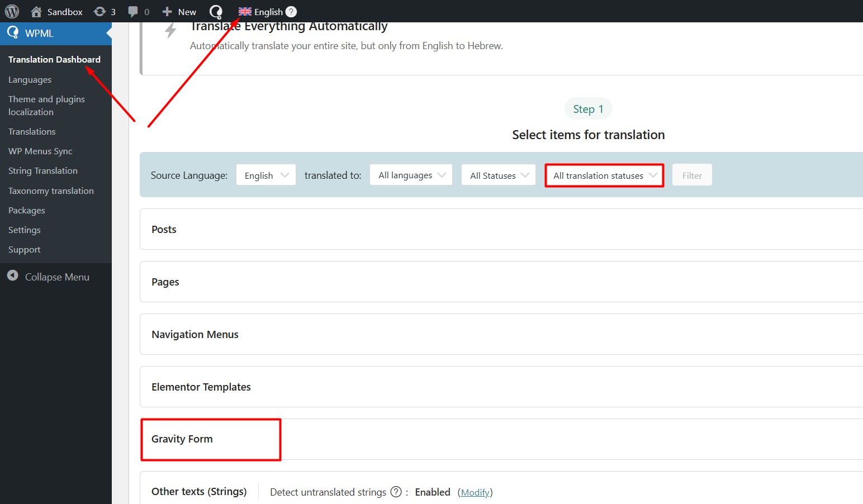Open the Source Language English dropdown
The width and height of the screenshot is (863, 504).
266,175
